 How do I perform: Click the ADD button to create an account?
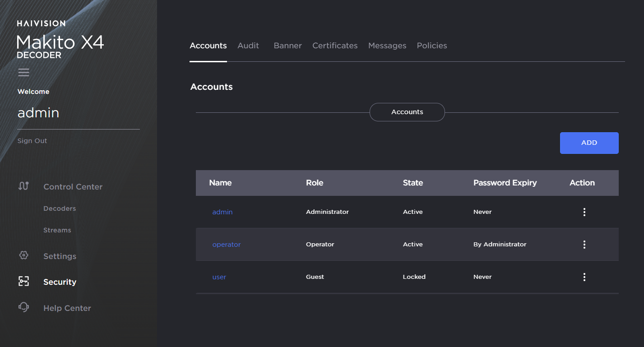coord(589,143)
